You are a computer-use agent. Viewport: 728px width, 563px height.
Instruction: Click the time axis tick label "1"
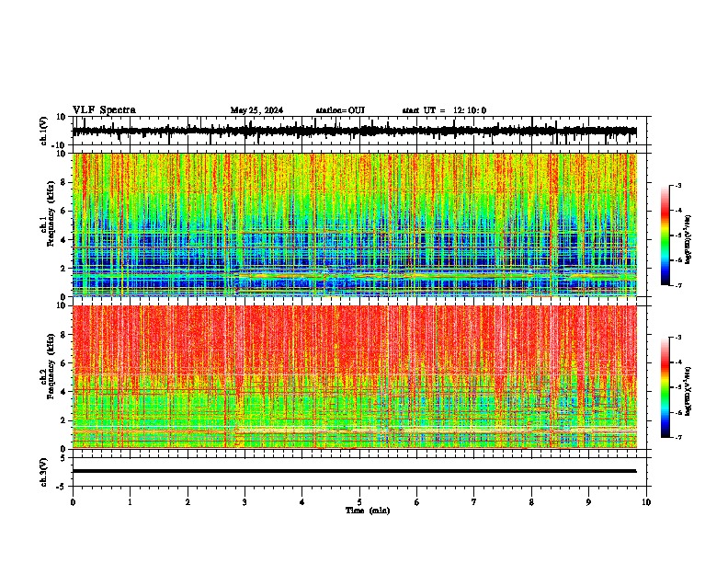[130, 502]
